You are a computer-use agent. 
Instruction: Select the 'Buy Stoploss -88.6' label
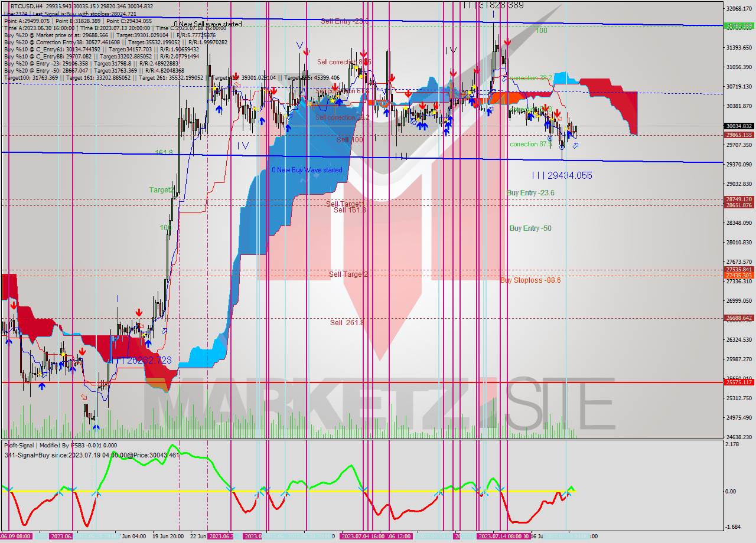click(530, 280)
